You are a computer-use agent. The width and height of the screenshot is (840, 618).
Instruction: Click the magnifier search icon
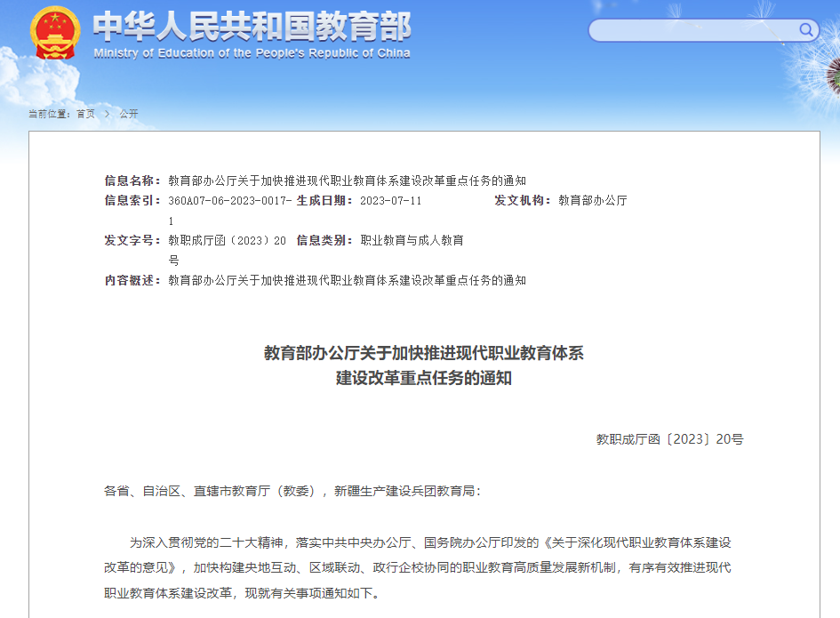tap(806, 30)
